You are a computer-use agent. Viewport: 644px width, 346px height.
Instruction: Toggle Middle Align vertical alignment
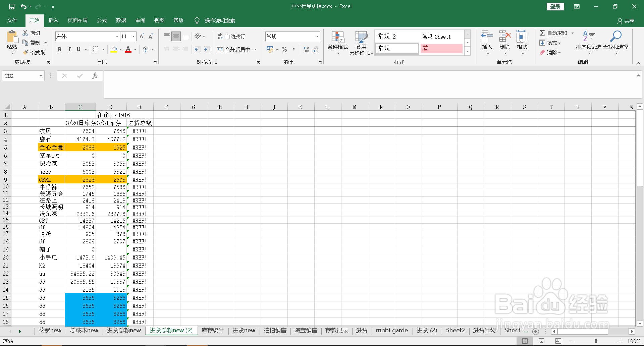click(176, 36)
